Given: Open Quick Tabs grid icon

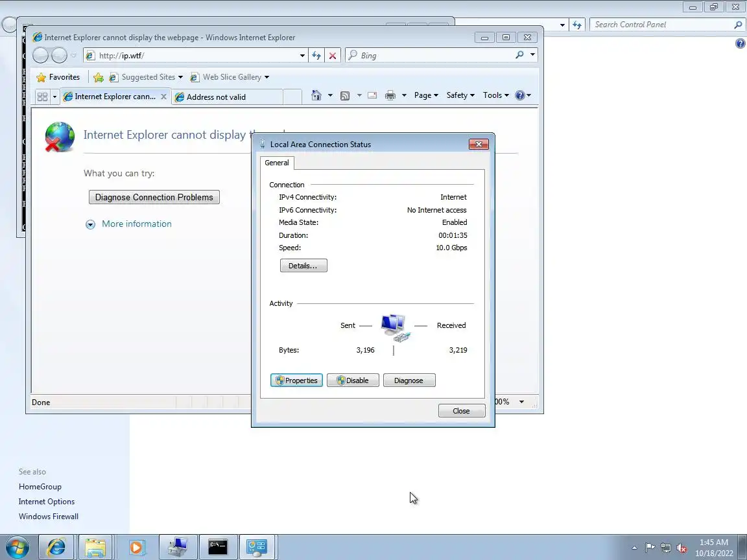Looking at the screenshot, I should pyautogui.click(x=42, y=97).
